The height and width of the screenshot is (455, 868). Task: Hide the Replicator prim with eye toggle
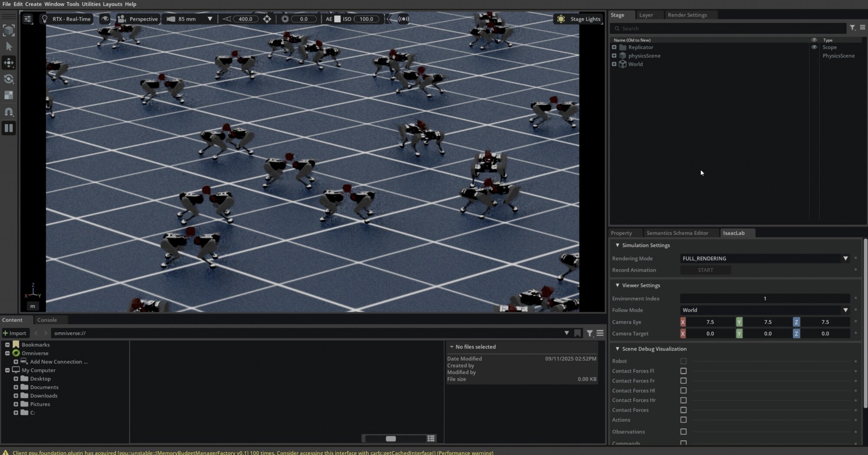point(814,47)
